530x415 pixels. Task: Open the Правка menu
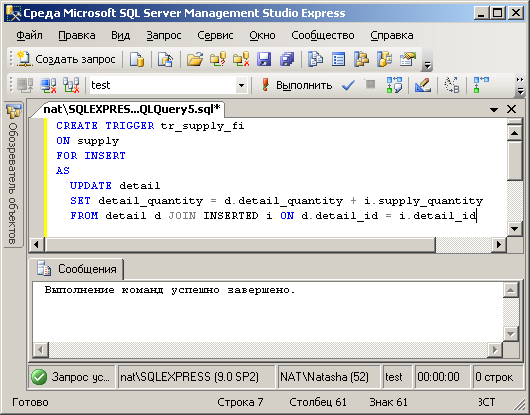point(77,35)
